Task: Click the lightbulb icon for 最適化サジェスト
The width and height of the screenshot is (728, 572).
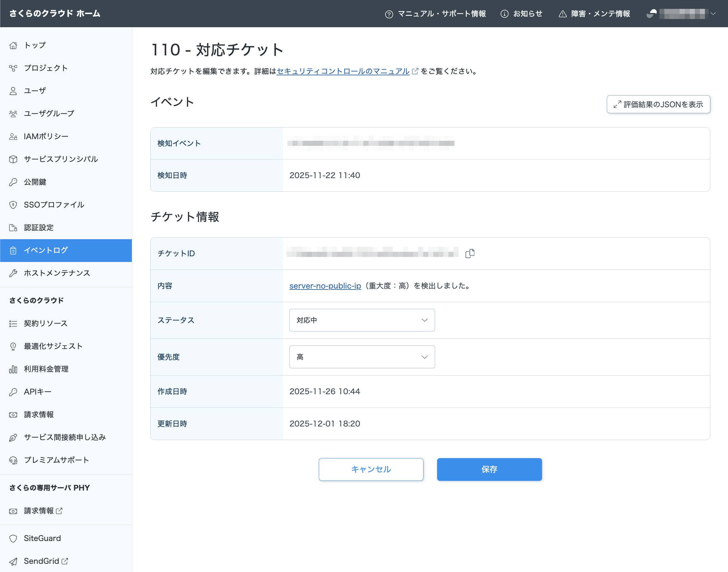Action: click(x=13, y=346)
